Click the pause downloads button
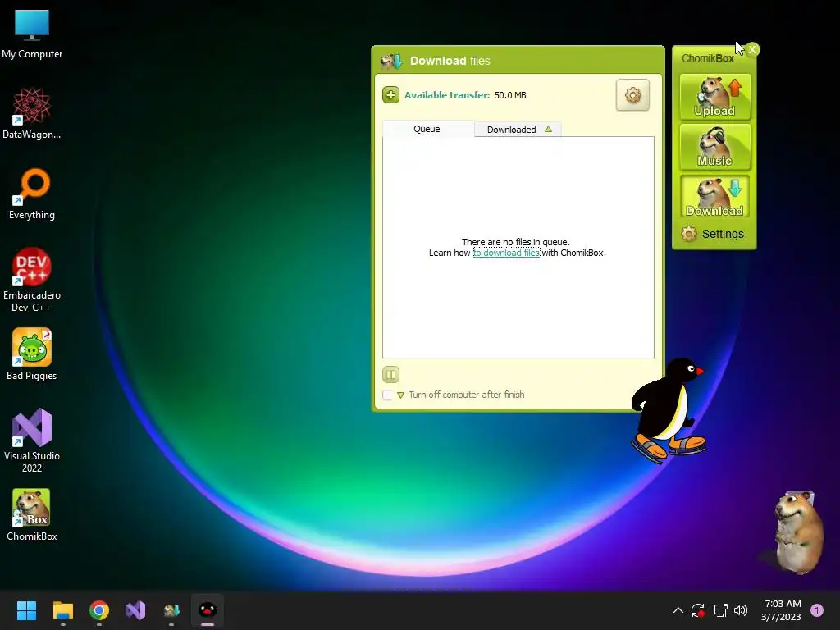840x630 pixels. 391,374
